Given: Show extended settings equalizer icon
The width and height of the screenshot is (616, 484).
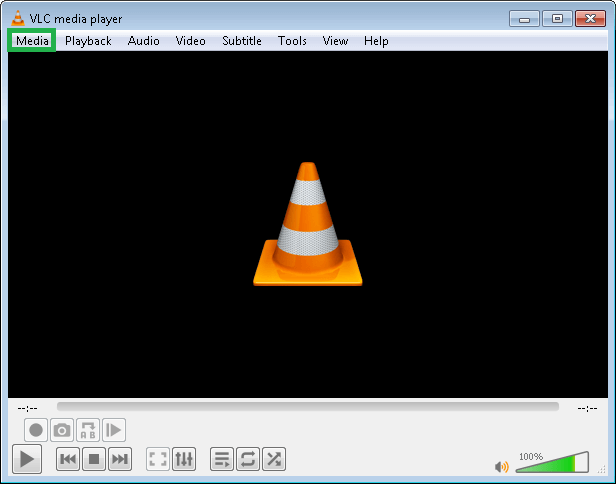Looking at the screenshot, I should (x=184, y=459).
